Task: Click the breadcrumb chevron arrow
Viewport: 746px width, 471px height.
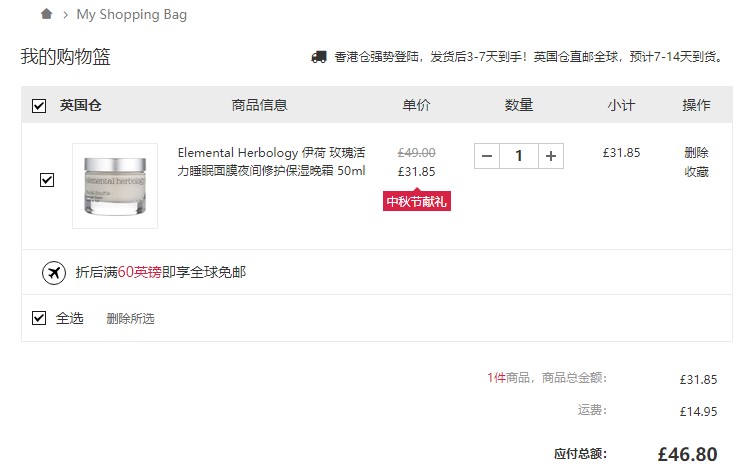Action: 66,15
